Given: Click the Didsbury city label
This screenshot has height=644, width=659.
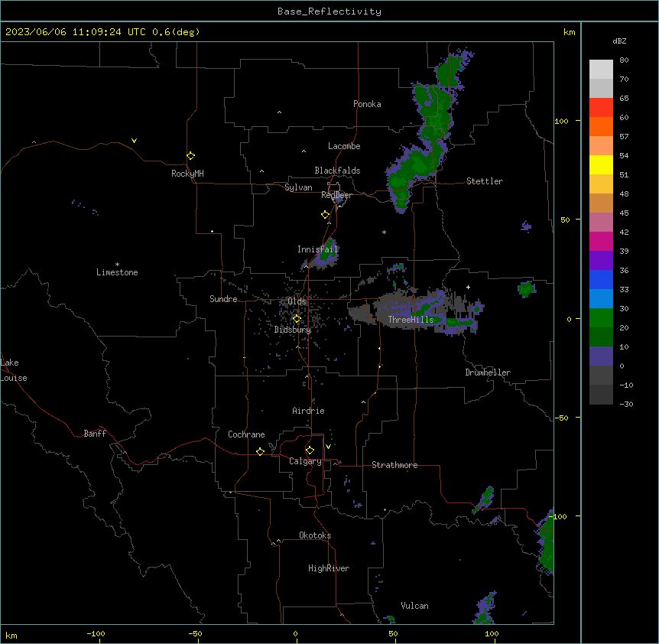Looking at the screenshot, I should coord(293,330).
